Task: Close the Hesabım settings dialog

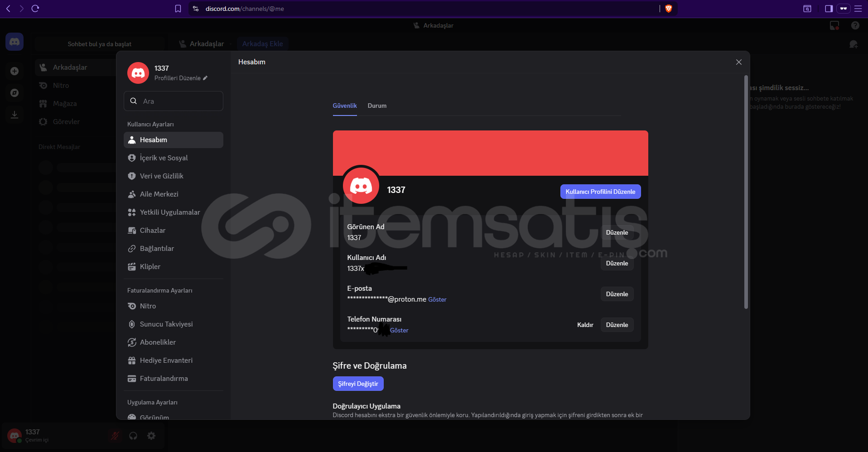Action: pyautogui.click(x=739, y=62)
